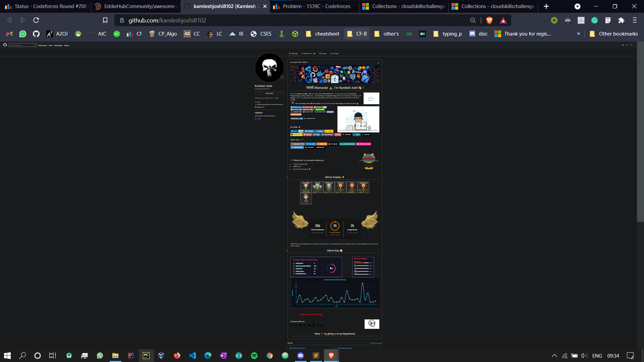This screenshot has height=362, width=644.
Task: Click the Edit profile button
Action: (x=269, y=94)
